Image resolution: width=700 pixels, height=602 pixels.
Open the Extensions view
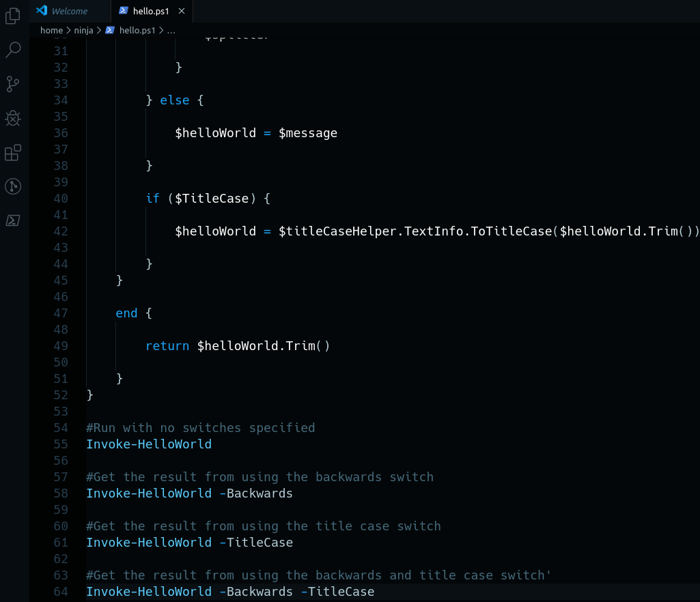pos(13,152)
